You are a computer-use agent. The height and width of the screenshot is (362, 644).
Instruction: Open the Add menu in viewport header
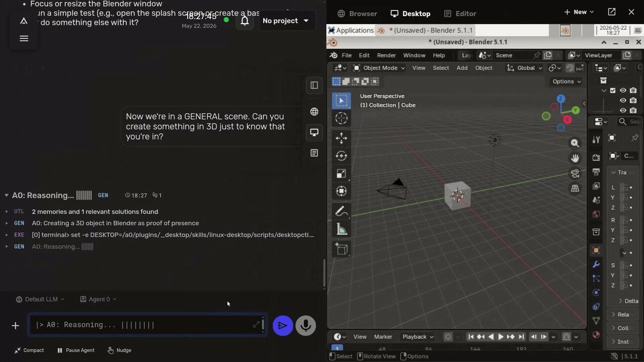pos(462,68)
